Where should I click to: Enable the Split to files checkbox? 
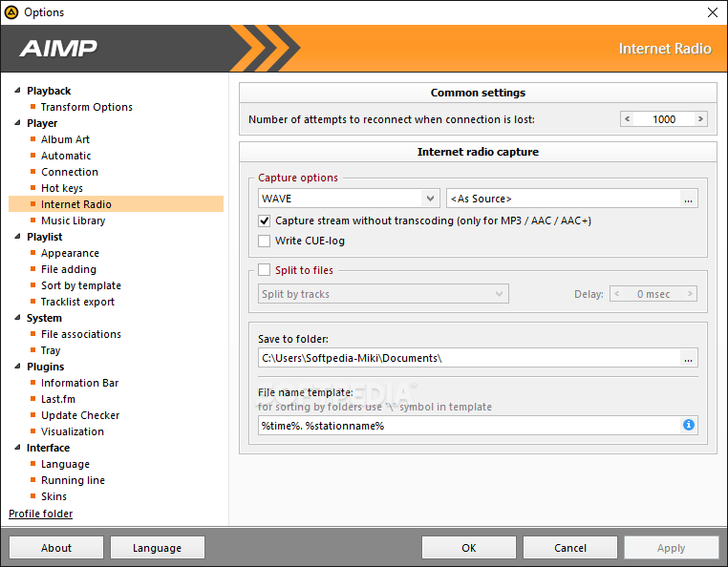tap(265, 270)
